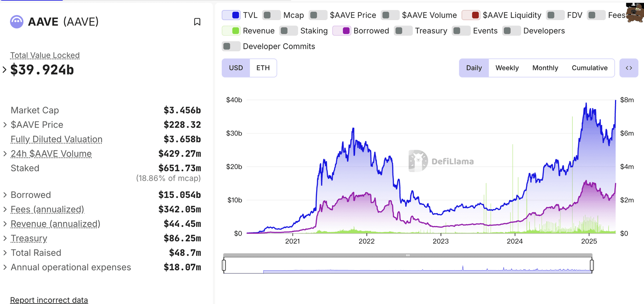Expand the Total Raised row
The height and width of the screenshot is (304, 644).
point(5,253)
